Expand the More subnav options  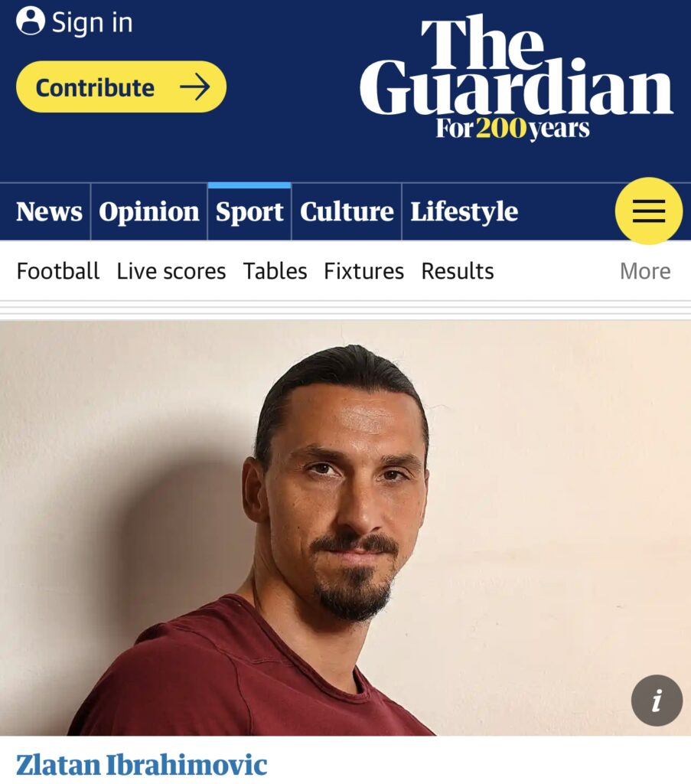[x=645, y=271]
